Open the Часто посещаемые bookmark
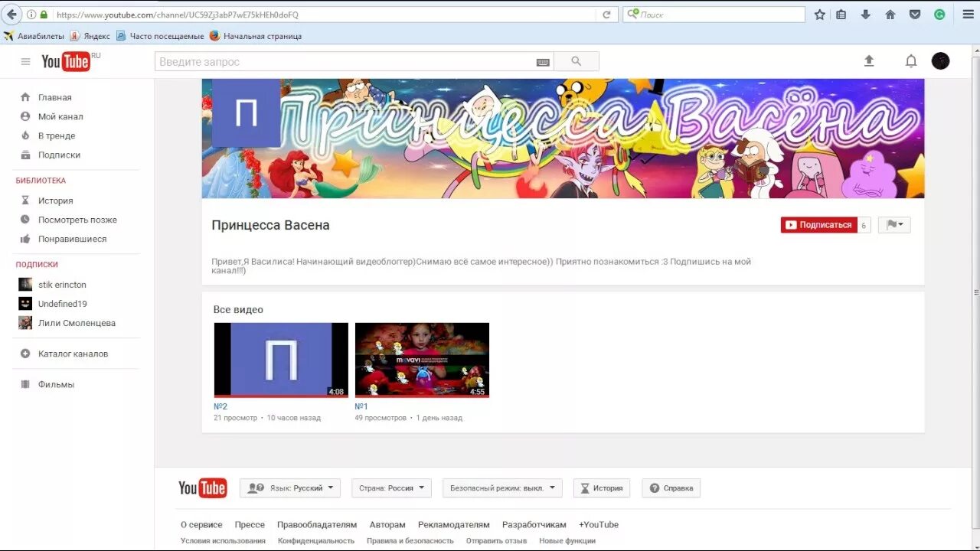 (x=160, y=36)
